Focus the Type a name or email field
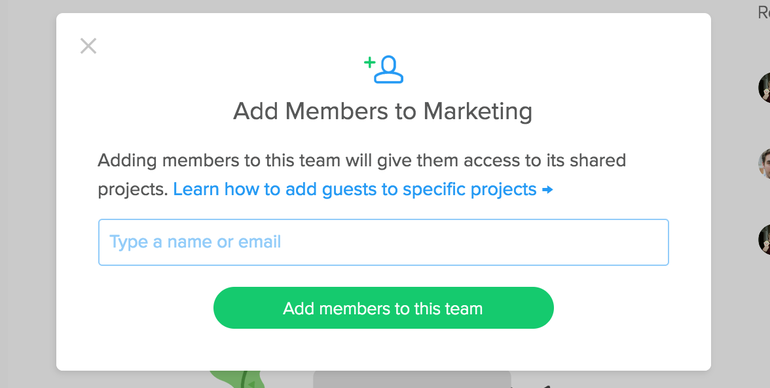The image size is (770, 388). [x=383, y=242]
